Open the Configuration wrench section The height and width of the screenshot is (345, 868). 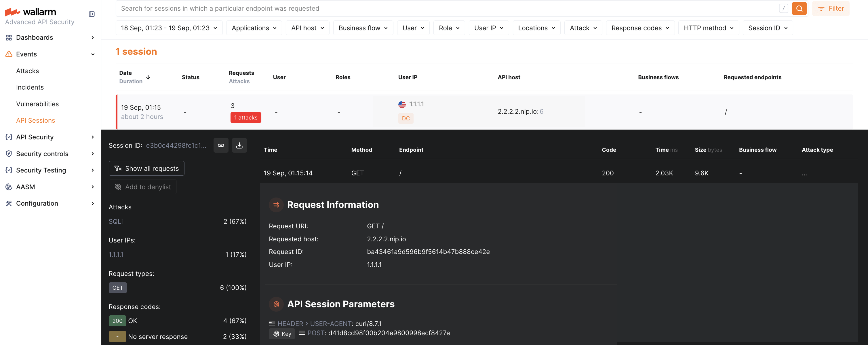(x=9, y=203)
